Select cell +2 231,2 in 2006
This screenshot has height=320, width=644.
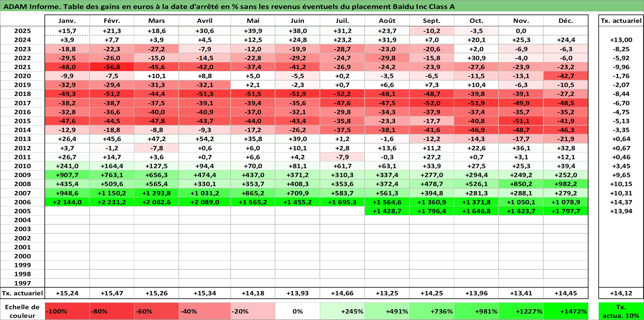(x=112, y=202)
